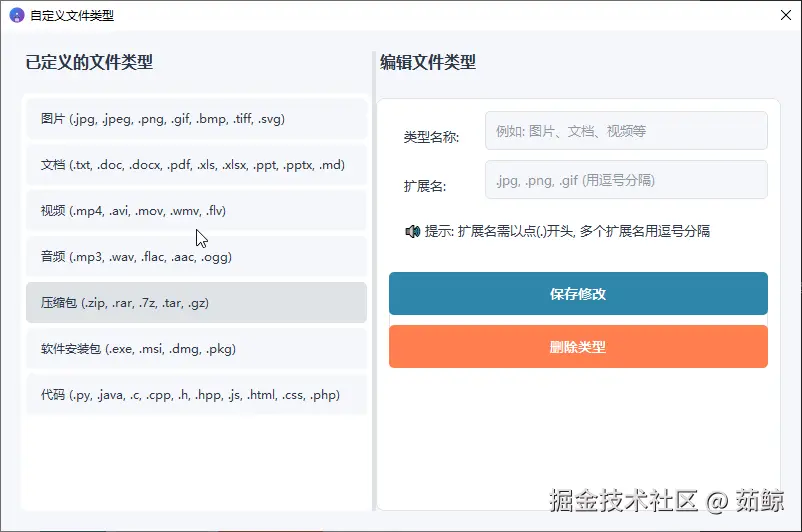802x532 pixels.
Task: Select the 代码 file type entry
Action: click(x=196, y=395)
